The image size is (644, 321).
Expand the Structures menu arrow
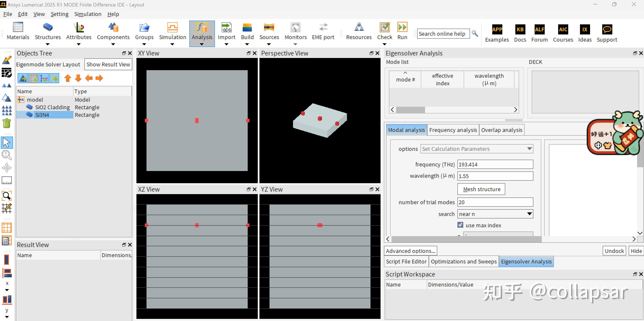(x=48, y=44)
